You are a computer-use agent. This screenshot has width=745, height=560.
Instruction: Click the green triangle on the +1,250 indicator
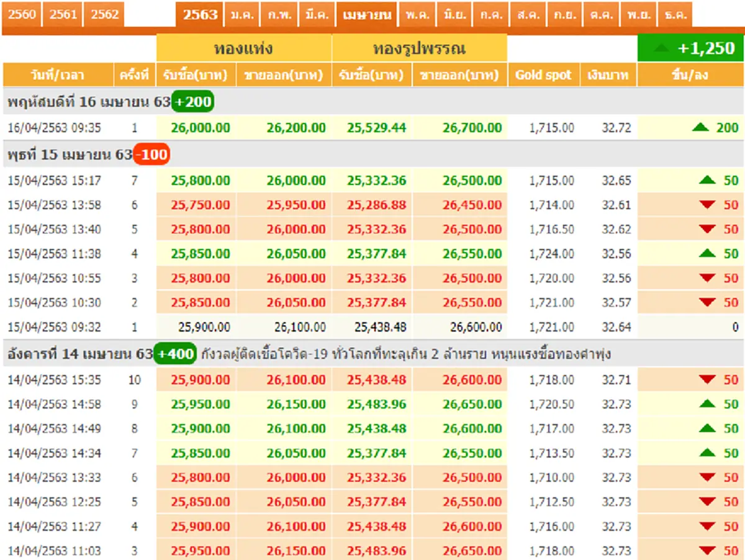[x=661, y=47]
